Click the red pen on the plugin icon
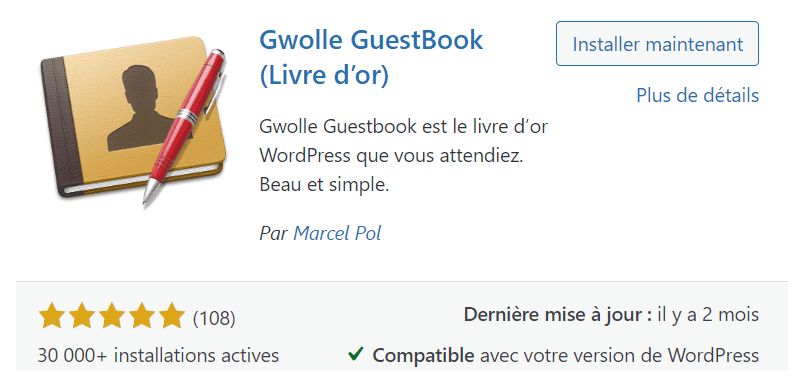Screen dimensions: 802x387 [x=184, y=125]
